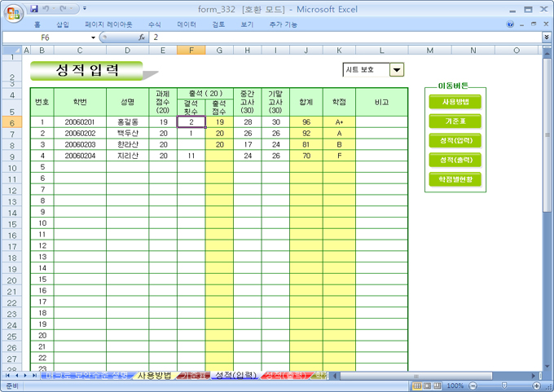Switch to Normal view in status bar

tap(416, 385)
